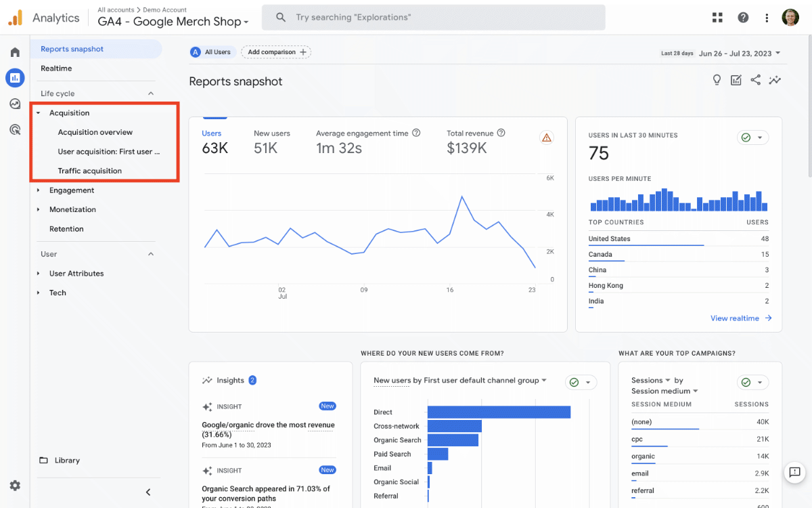Click the search bar to try searching Explorations
The width and height of the screenshot is (812, 508).
tap(433, 17)
